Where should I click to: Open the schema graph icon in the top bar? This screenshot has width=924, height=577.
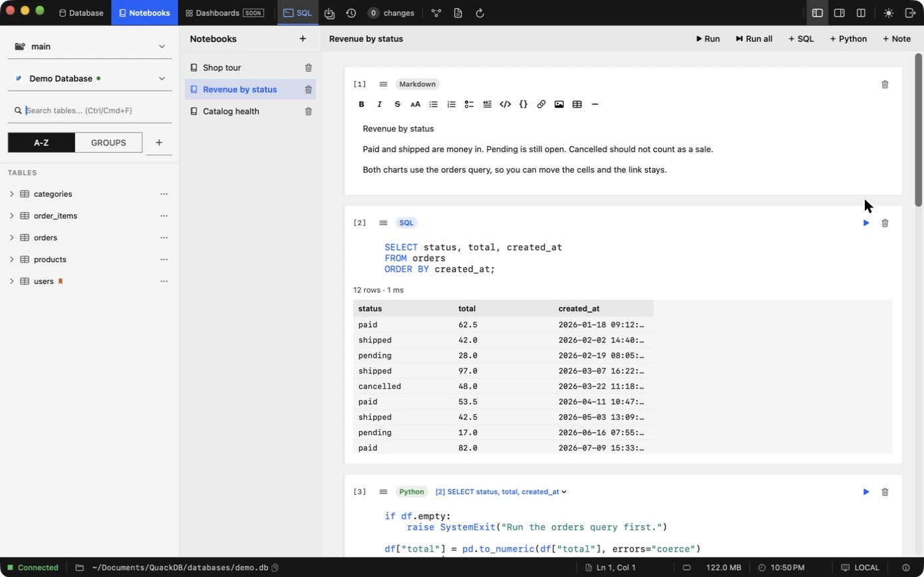coord(436,13)
